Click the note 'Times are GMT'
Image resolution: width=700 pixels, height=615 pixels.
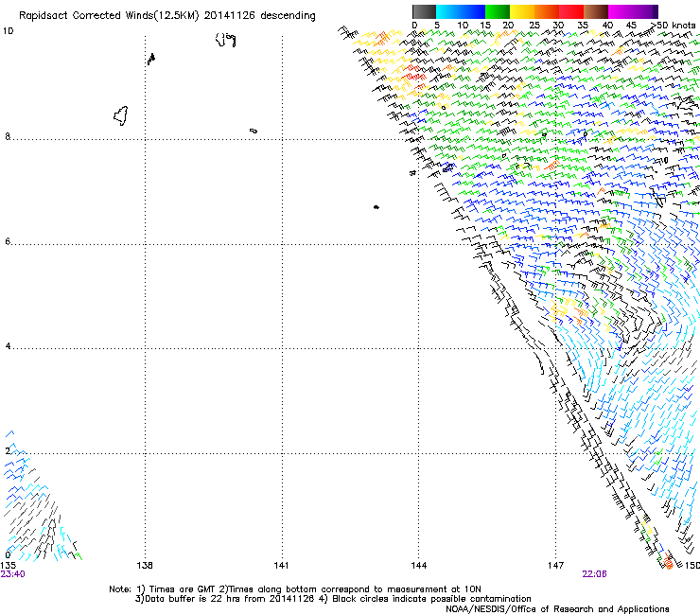(x=182, y=589)
